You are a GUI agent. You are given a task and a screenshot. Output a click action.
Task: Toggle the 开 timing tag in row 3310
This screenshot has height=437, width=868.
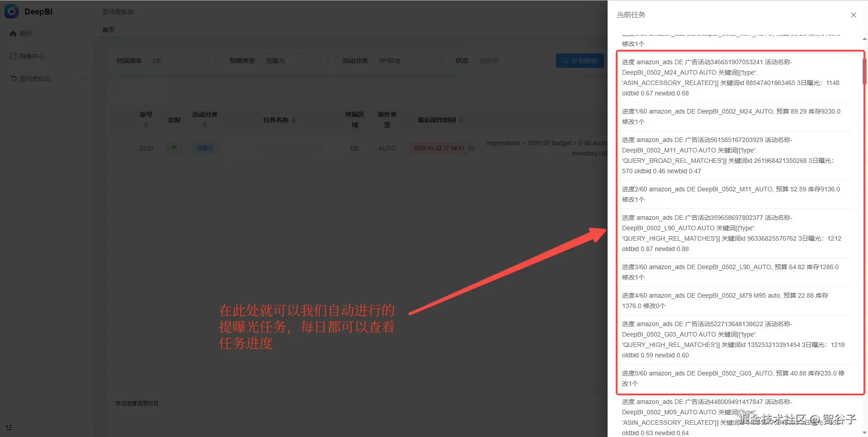tap(174, 148)
